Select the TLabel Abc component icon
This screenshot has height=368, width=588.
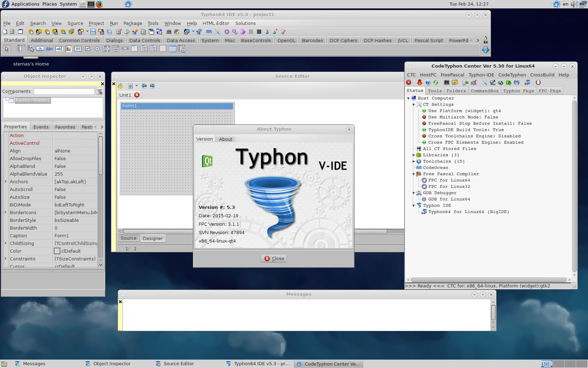[x=50, y=49]
